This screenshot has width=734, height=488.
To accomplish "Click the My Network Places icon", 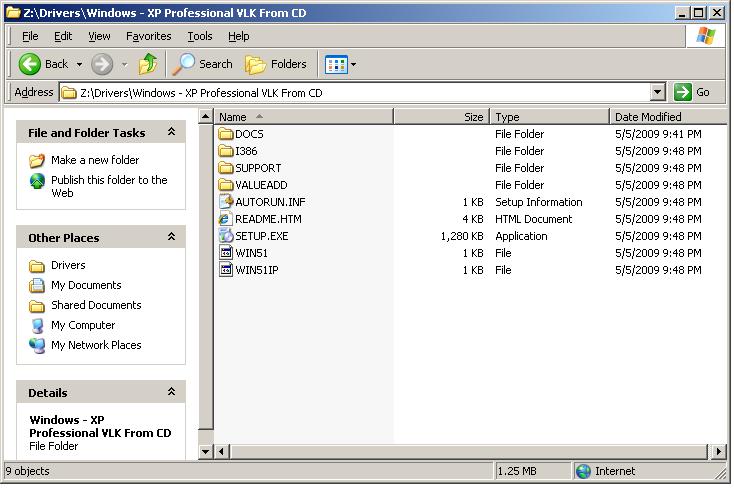I will [x=37, y=346].
